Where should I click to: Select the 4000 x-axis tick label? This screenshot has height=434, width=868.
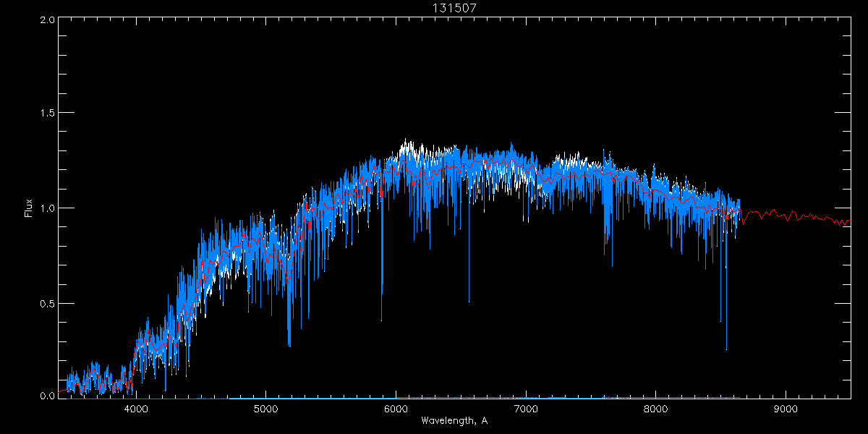(x=136, y=407)
